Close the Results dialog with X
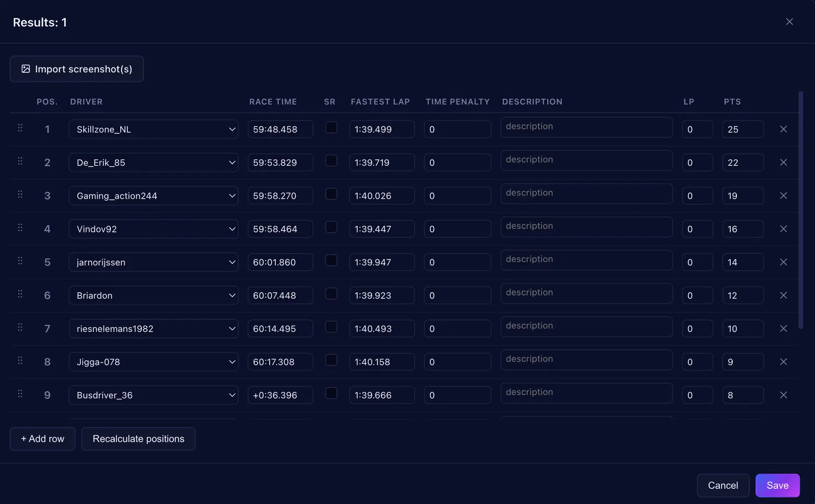The width and height of the screenshot is (815, 504). [789, 22]
